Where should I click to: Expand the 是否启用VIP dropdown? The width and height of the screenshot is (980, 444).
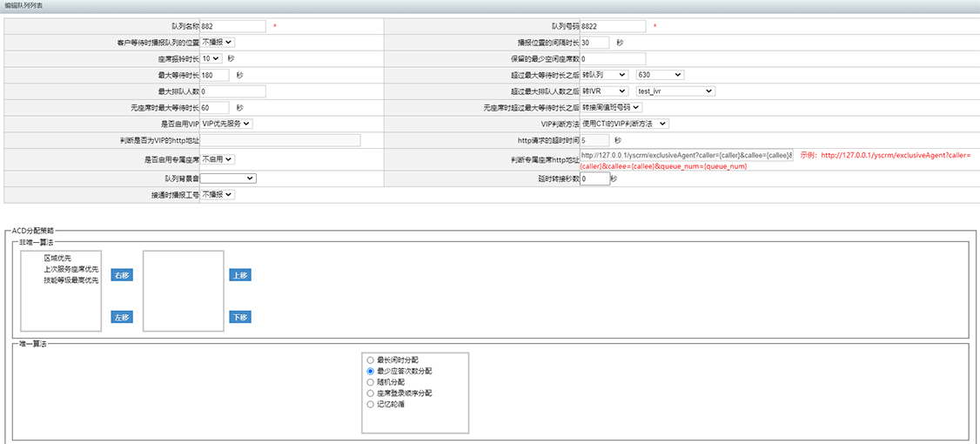click(226, 124)
